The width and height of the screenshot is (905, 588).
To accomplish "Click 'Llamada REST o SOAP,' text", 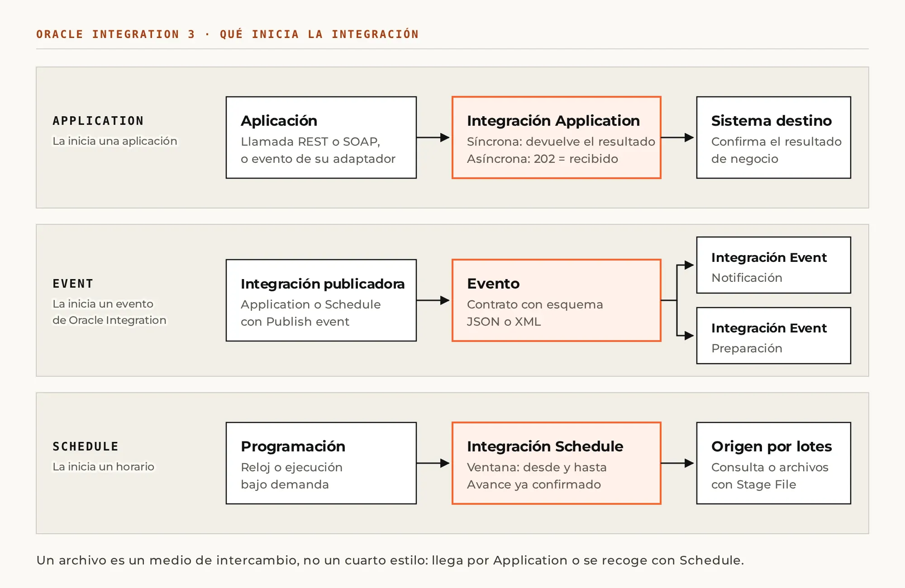I will click(x=310, y=142).
